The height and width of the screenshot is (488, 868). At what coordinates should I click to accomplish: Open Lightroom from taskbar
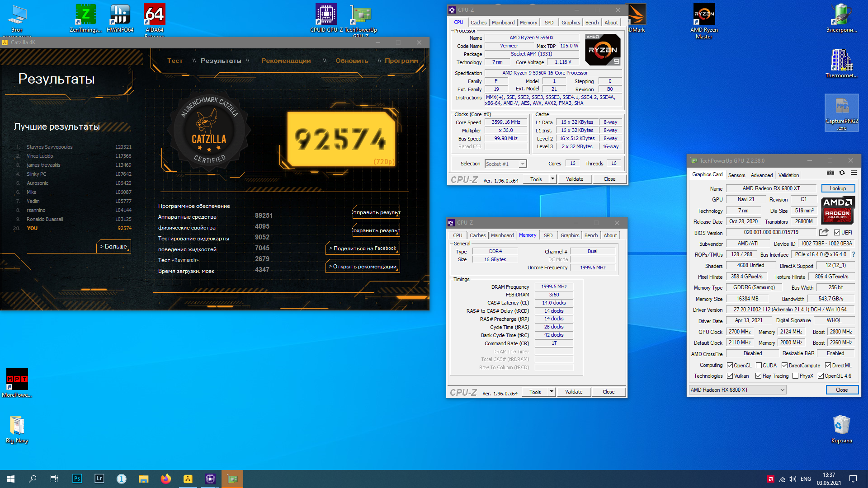(x=99, y=479)
